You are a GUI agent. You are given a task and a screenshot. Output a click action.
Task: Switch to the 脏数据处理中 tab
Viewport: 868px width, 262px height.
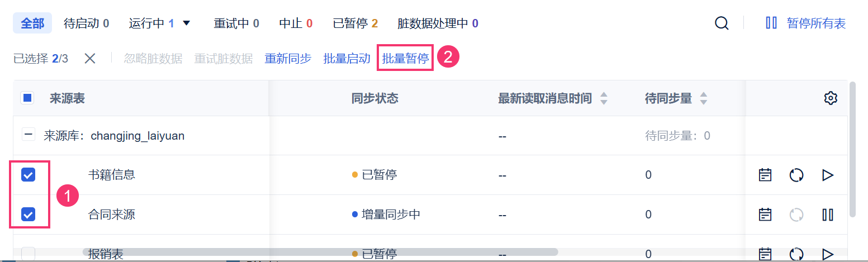[438, 23]
